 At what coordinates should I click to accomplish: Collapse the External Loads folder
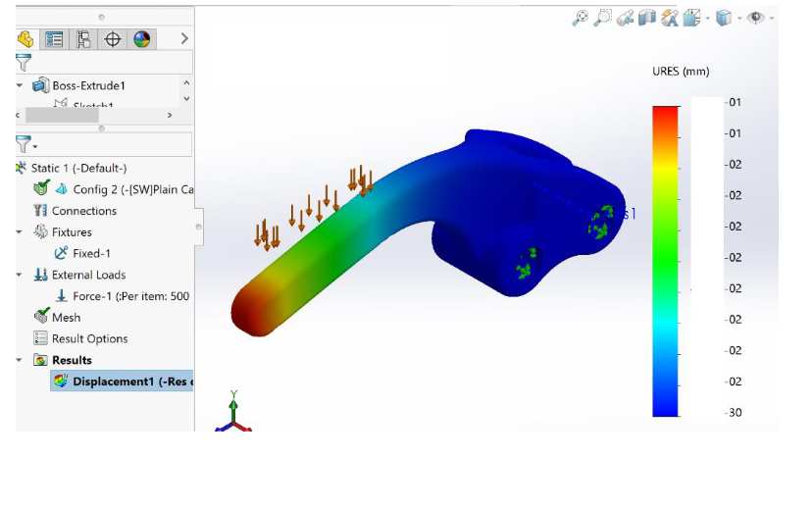(x=20, y=275)
